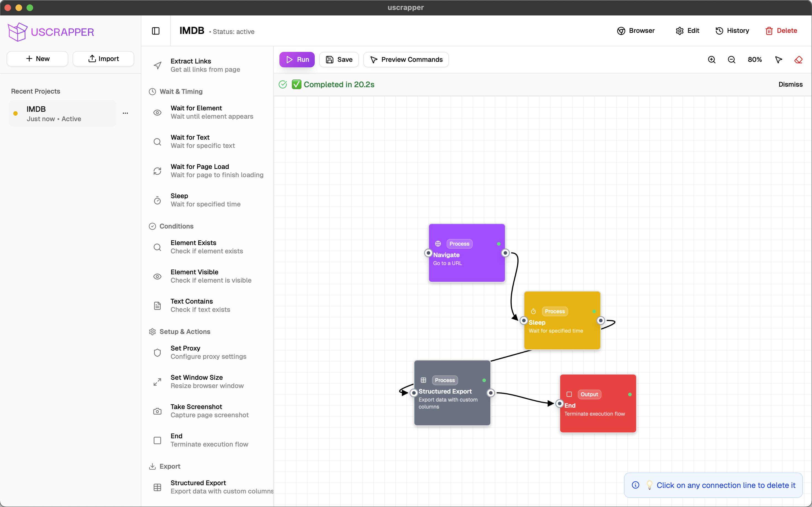The width and height of the screenshot is (812, 507).
Task: Open Preview Commands
Action: (406, 60)
